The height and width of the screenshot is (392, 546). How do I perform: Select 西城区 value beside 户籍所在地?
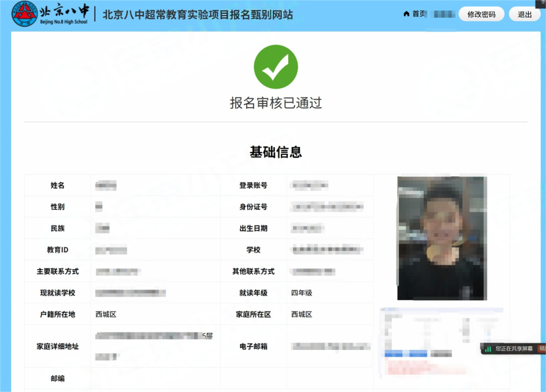point(106,314)
